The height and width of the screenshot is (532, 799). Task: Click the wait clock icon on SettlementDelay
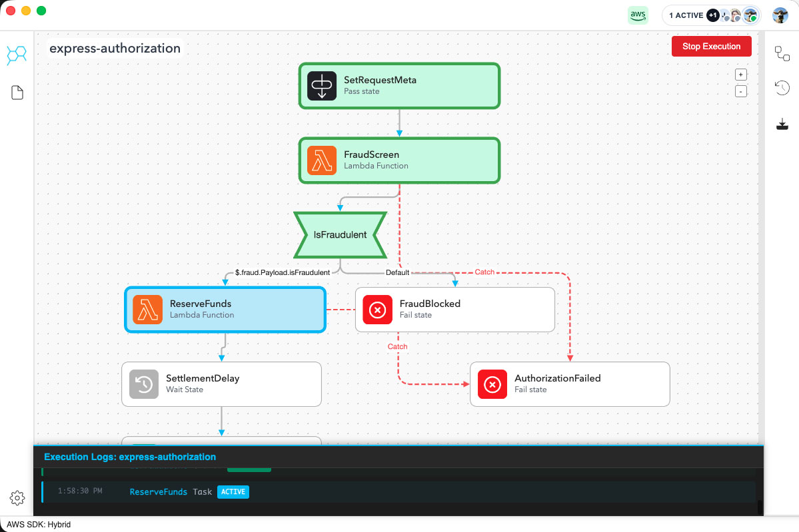click(x=144, y=384)
